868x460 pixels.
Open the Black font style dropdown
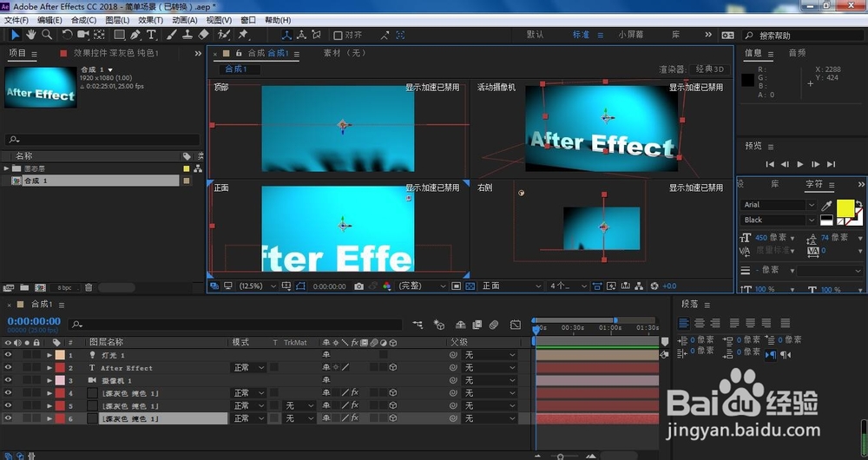(x=778, y=220)
